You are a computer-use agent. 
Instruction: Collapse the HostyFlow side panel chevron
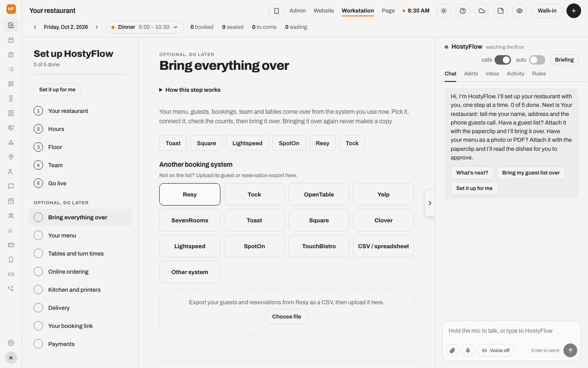(x=430, y=203)
